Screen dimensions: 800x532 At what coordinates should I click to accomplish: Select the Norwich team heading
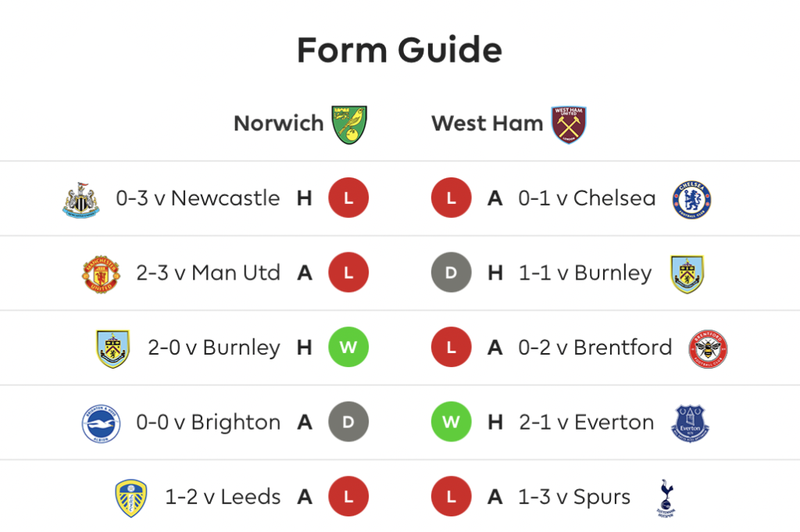coord(279,123)
